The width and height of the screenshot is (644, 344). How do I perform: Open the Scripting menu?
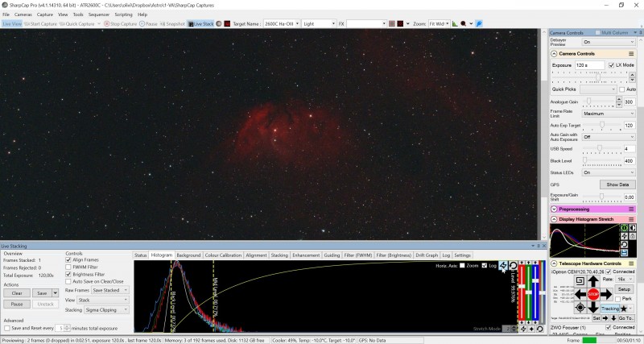[x=123, y=15]
